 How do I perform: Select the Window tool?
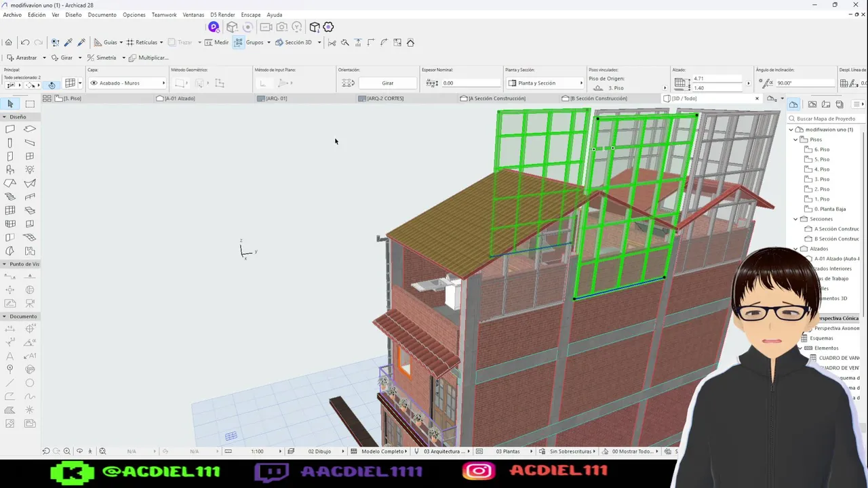pyautogui.click(x=30, y=156)
